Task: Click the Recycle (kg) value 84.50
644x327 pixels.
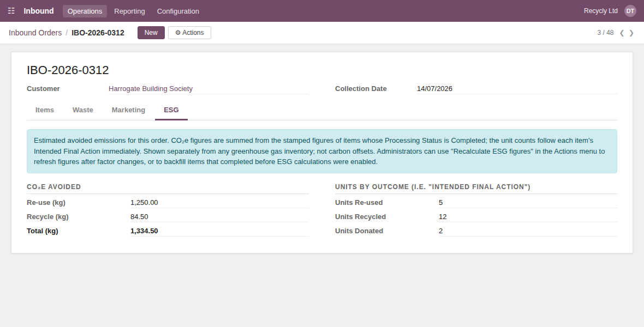Action: 219,216
